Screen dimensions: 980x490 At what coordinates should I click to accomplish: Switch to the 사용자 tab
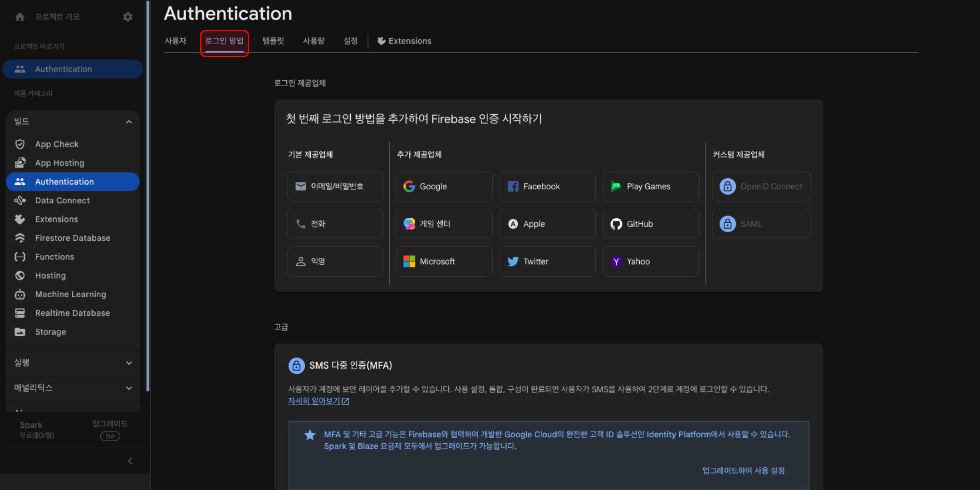point(176,41)
